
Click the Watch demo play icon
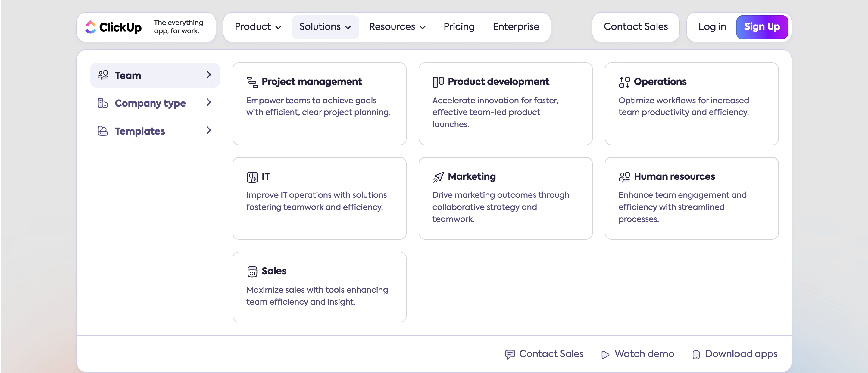605,354
